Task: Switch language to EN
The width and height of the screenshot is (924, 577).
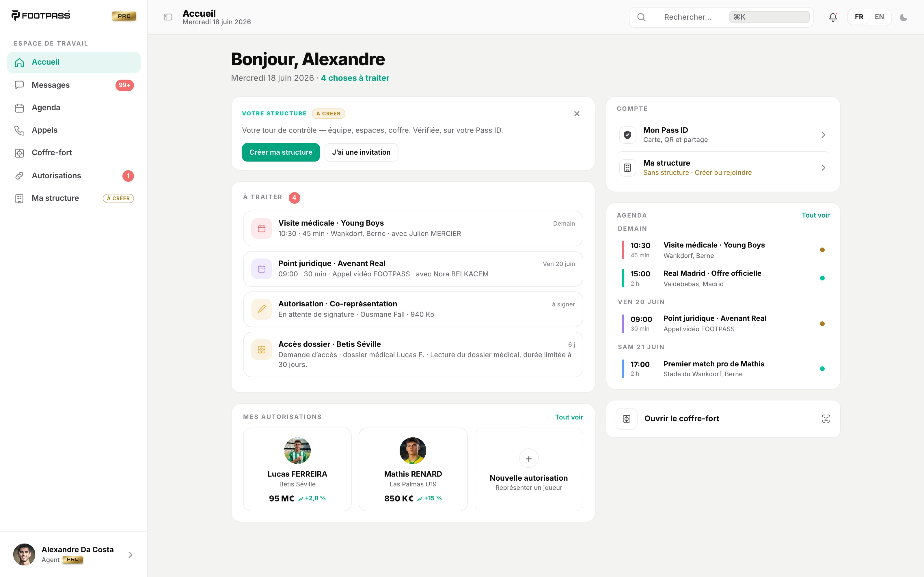Action: [879, 17]
